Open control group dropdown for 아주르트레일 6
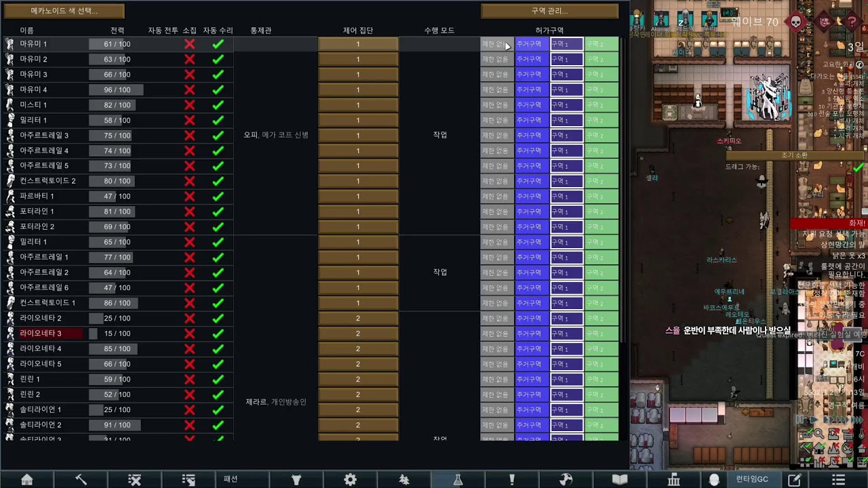Image resolution: width=868 pixels, height=488 pixels. [x=358, y=288]
